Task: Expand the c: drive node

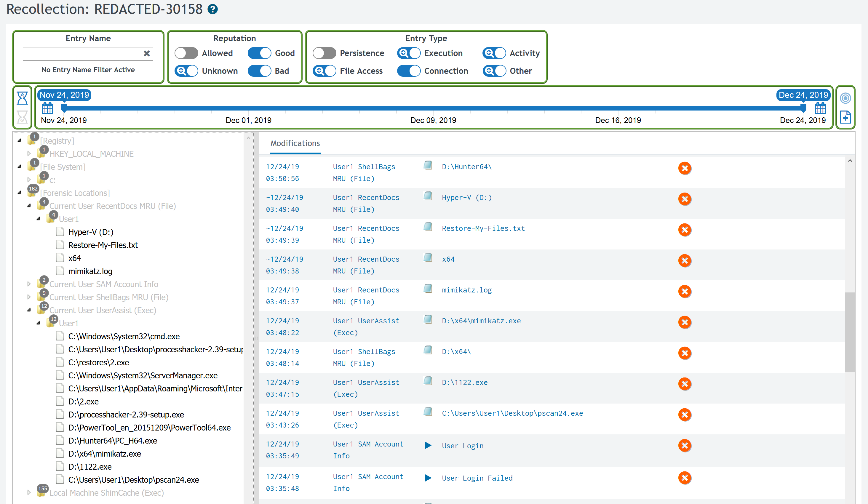Action: pos(29,180)
